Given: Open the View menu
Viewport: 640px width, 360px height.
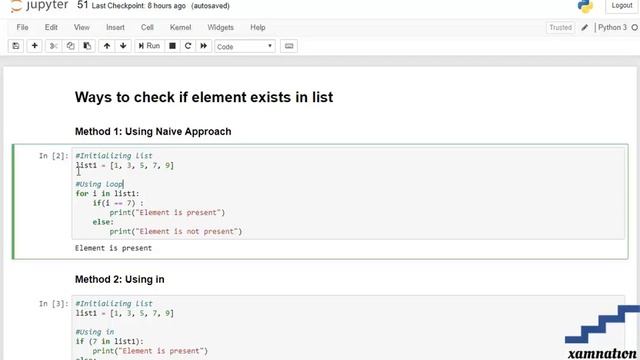Looking at the screenshot, I should click(x=82, y=27).
